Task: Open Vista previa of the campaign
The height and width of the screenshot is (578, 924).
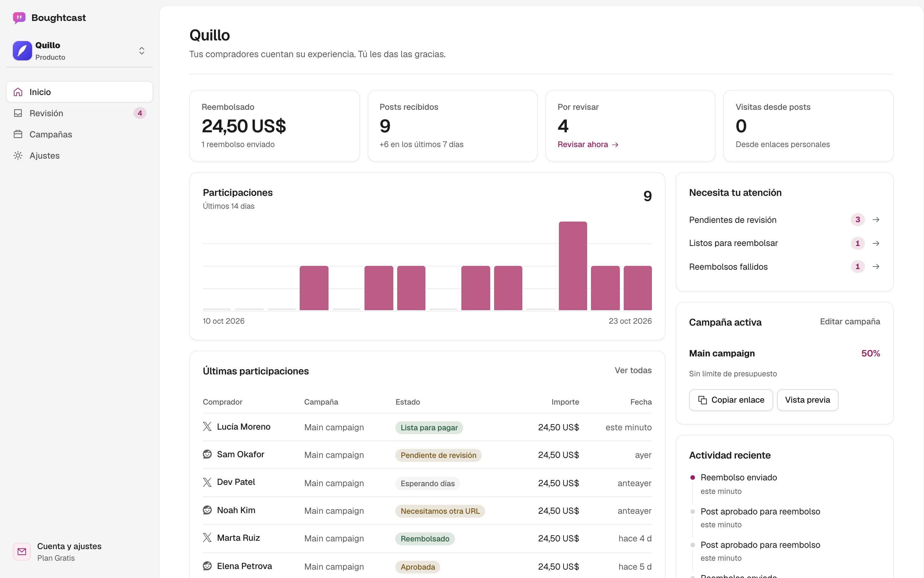Action: pos(808,400)
